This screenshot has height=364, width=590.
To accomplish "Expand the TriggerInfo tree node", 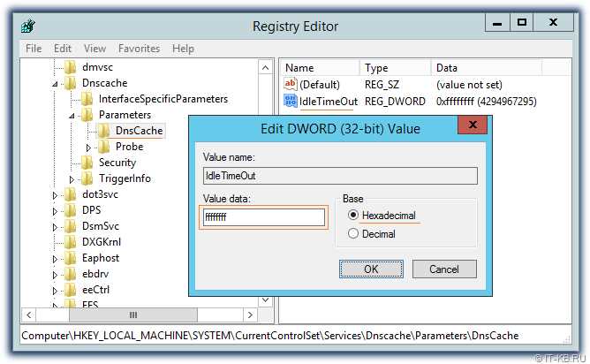I will (x=72, y=179).
